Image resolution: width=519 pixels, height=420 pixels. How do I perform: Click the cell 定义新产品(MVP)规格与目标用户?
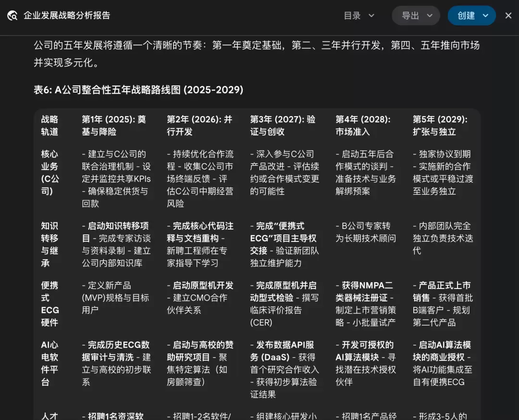[115, 298]
